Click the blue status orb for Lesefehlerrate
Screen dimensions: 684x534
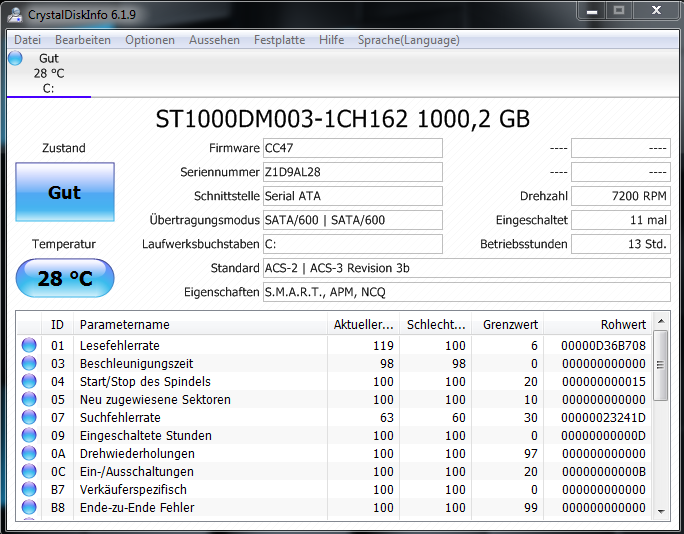[29, 345]
